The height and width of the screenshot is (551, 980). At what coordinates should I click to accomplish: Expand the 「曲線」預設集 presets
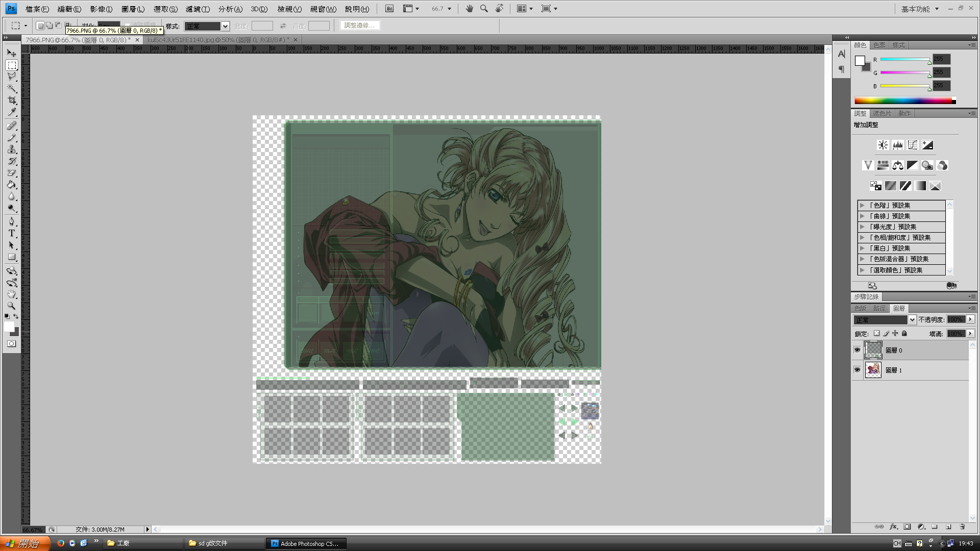[x=862, y=216]
